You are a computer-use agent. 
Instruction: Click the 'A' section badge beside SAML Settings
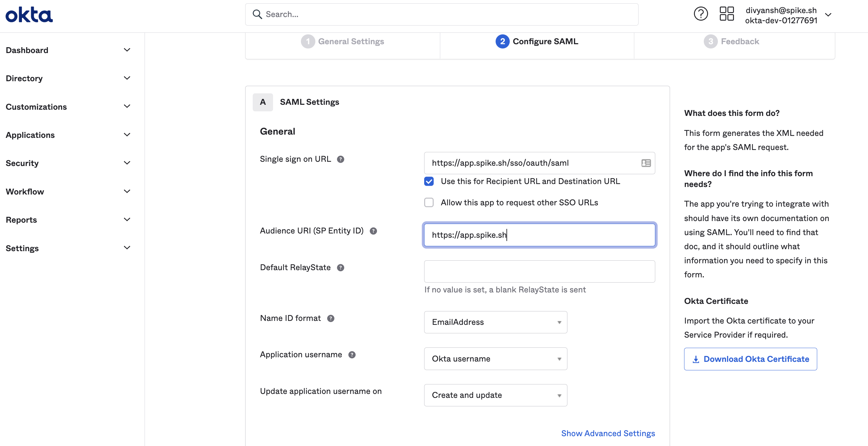point(263,102)
